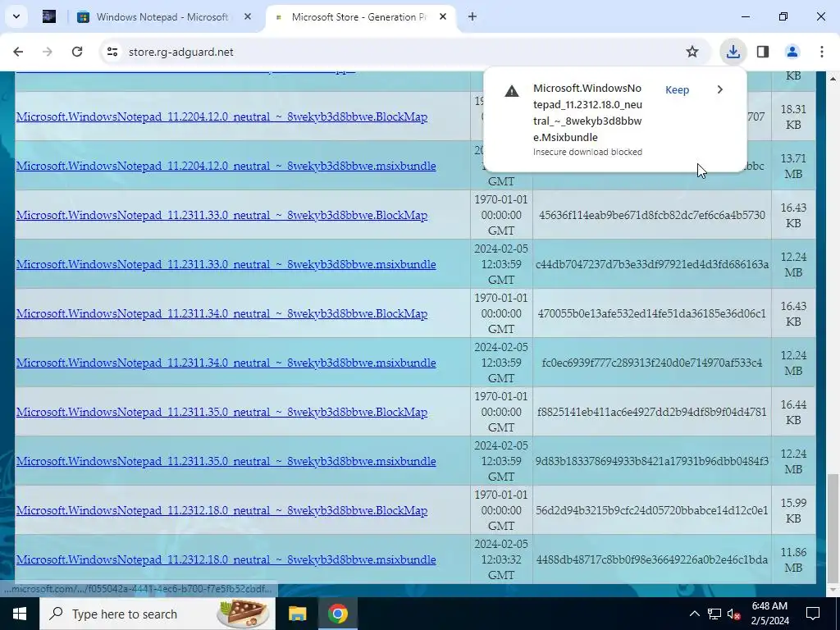Expand download options chevron in popup
Screen dimensions: 840x630
tap(720, 89)
